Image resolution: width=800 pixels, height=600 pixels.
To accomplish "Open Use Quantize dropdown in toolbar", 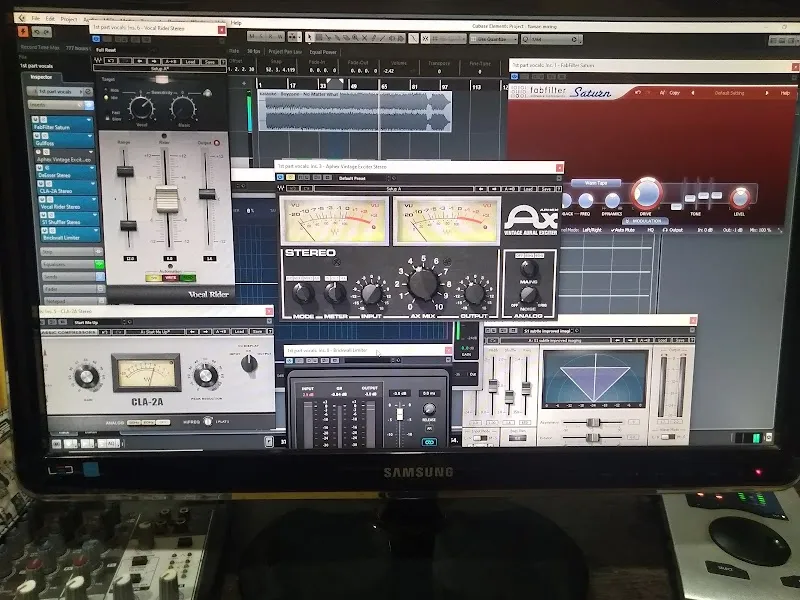I will [493, 39].
